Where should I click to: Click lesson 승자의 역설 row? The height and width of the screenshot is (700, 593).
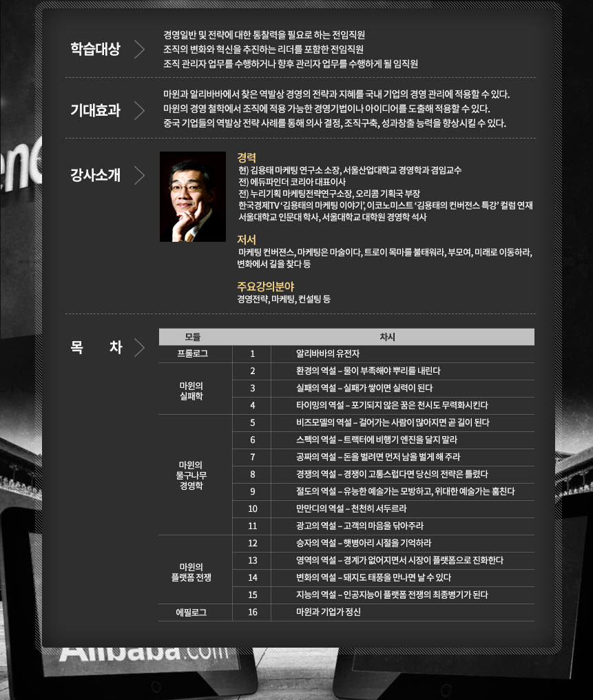click(384, 544)
